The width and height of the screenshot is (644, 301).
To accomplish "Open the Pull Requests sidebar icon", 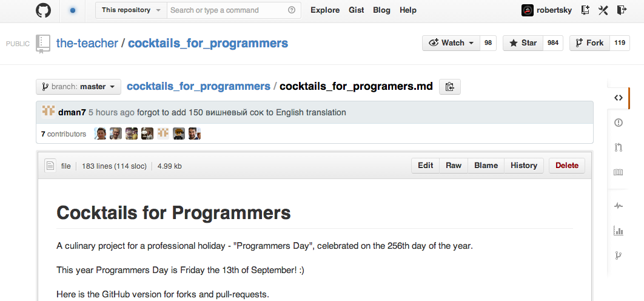I will click(x=618, y=147).
